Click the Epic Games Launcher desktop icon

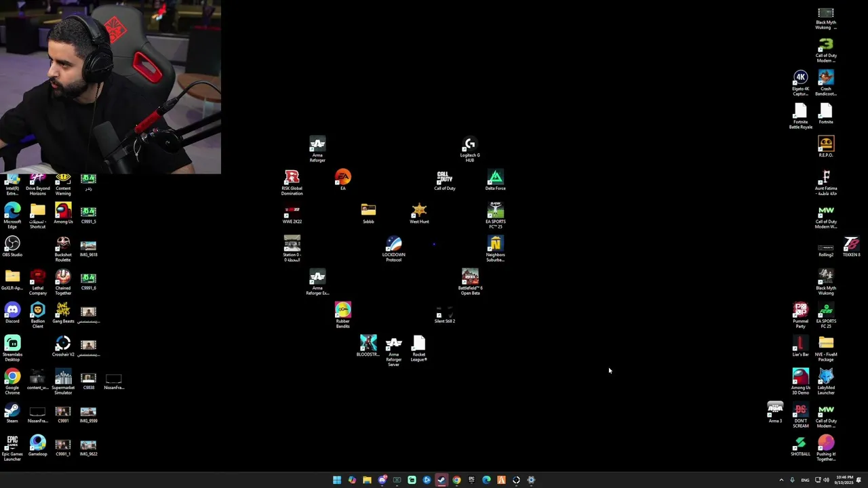coord(12,448)
